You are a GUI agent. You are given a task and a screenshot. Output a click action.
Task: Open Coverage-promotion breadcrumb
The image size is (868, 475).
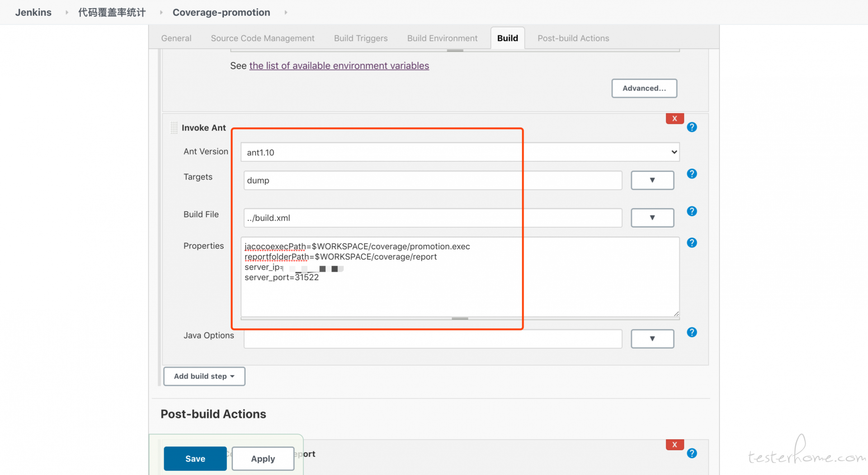[x=222, y=12]
